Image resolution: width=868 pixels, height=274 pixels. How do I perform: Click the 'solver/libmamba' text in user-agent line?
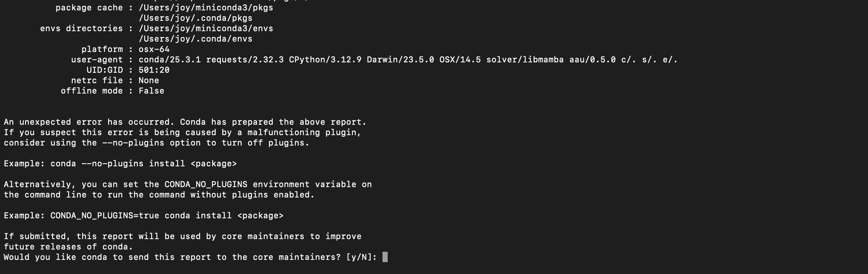pos(525,60)
